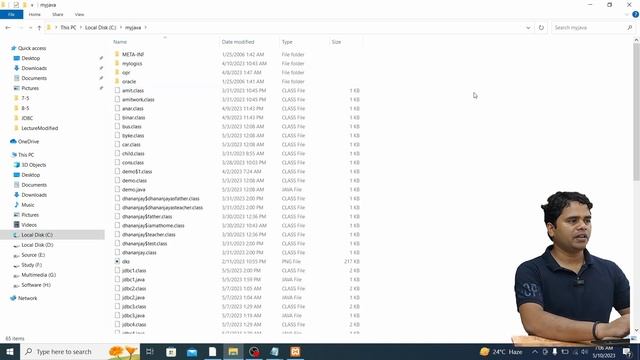The height and width of the screenshot is (360, 640).
Task: Click the weather widget showing 24°C Haze
Action: click(502, 351)
